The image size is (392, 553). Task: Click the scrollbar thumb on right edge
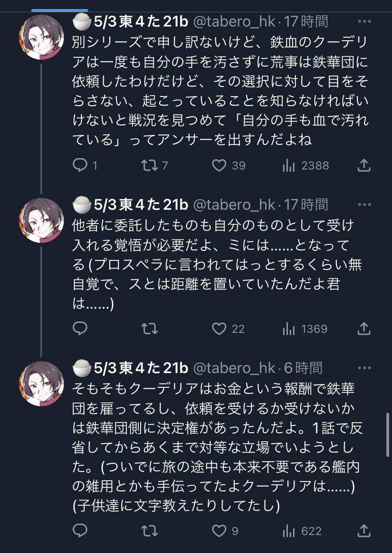(x=388, y=435)
